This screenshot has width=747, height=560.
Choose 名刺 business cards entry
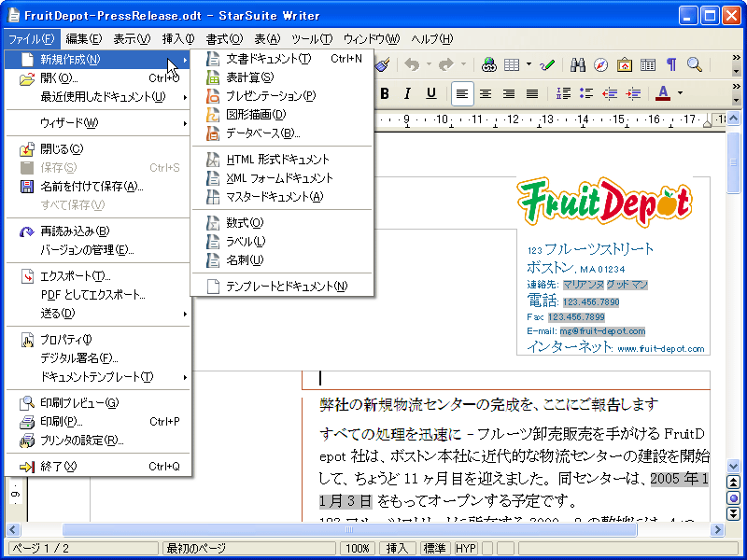pos(283,260)
